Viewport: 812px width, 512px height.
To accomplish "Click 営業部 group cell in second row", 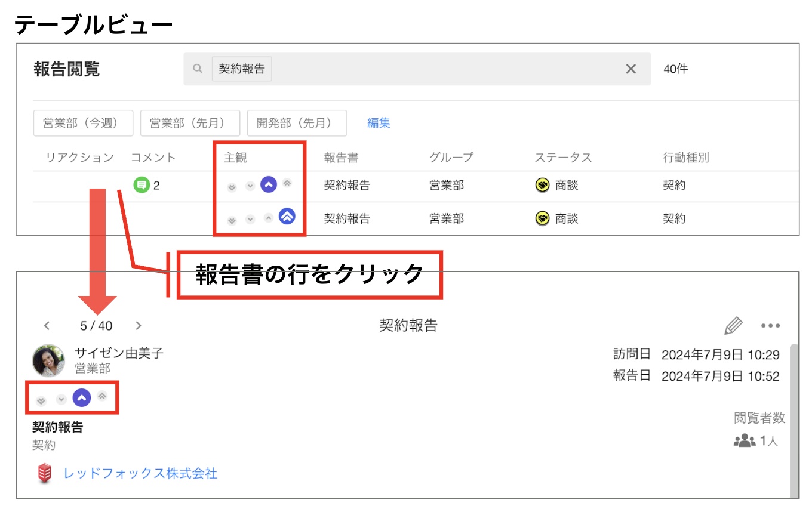I will point(446,218).
